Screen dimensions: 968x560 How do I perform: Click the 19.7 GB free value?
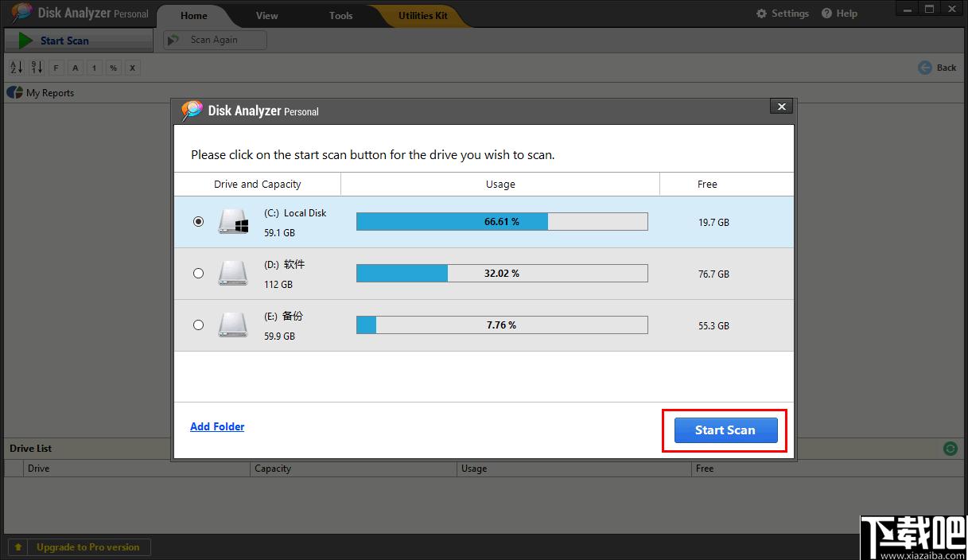(x=713, y=223)
